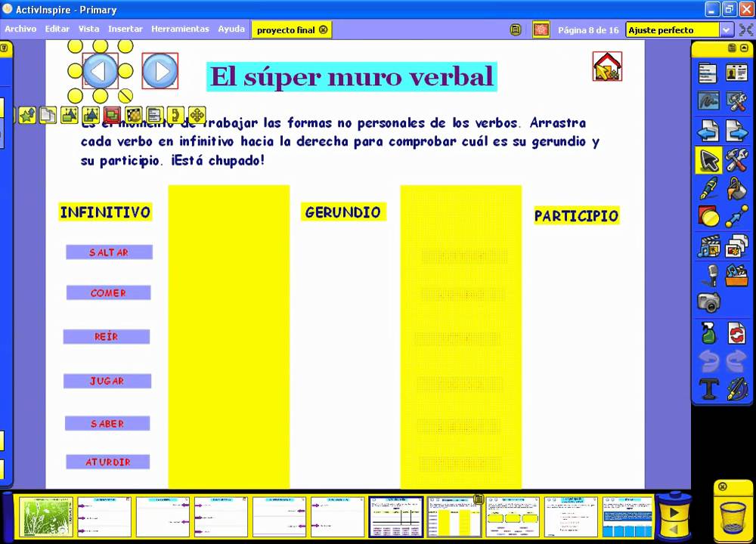Open the Vista menu
The height and width of the screenshot is (544, 756).
[x=88, y=29]
